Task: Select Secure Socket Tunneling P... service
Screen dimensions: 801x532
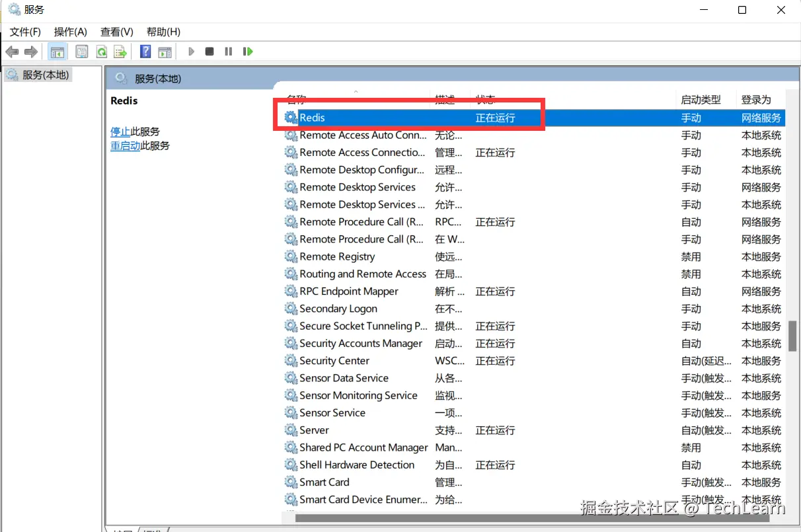Action: pyautogui.click(x=363, y=326)
